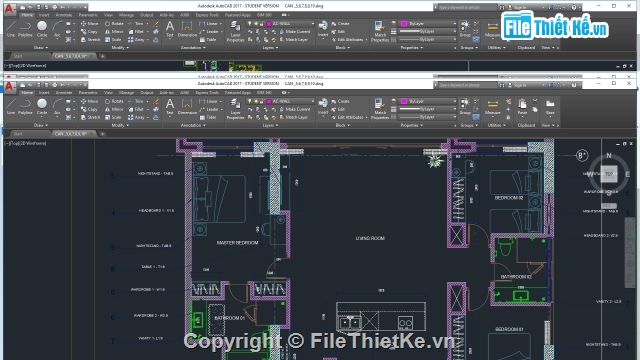
Task: Expand the Annotation panel in the front window
Action: (x=193, y=125)
